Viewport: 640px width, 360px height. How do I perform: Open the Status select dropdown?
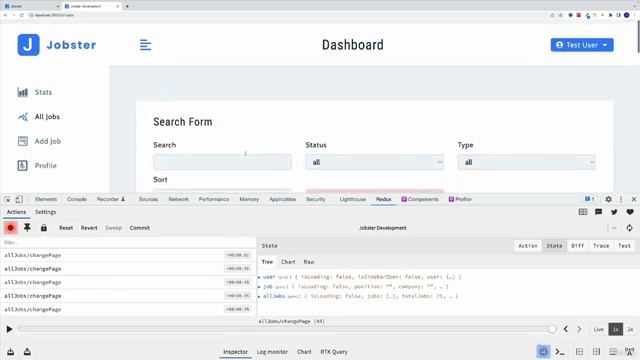374,162
